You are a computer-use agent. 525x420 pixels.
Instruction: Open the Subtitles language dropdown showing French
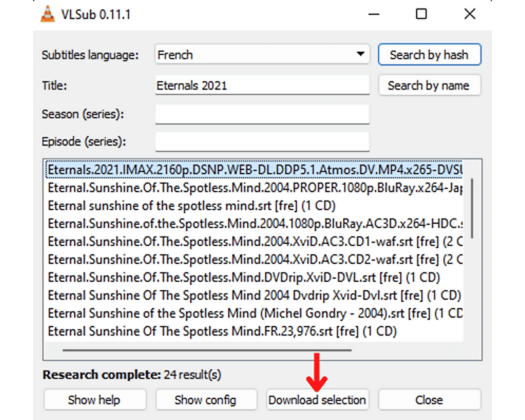[x=262, y=54]
